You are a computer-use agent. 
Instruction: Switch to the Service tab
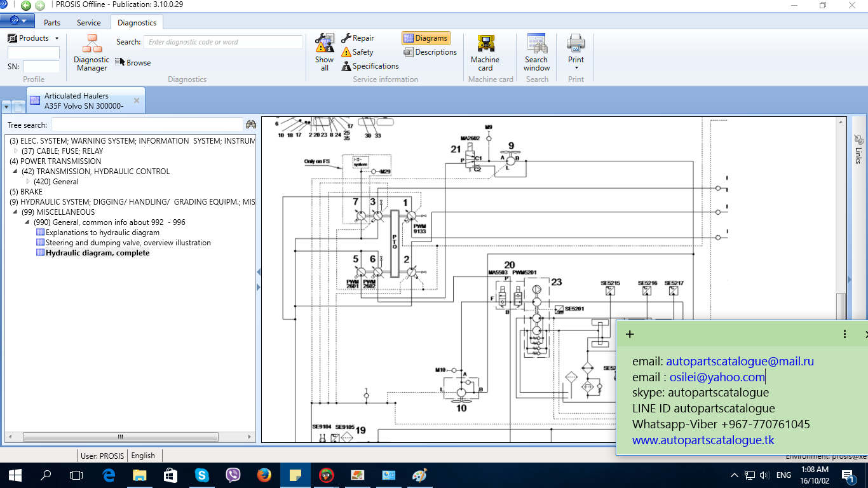(89, 23)
